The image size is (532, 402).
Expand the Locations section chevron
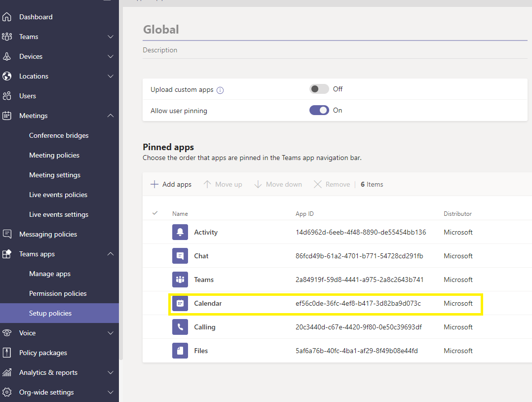(111, 76)
